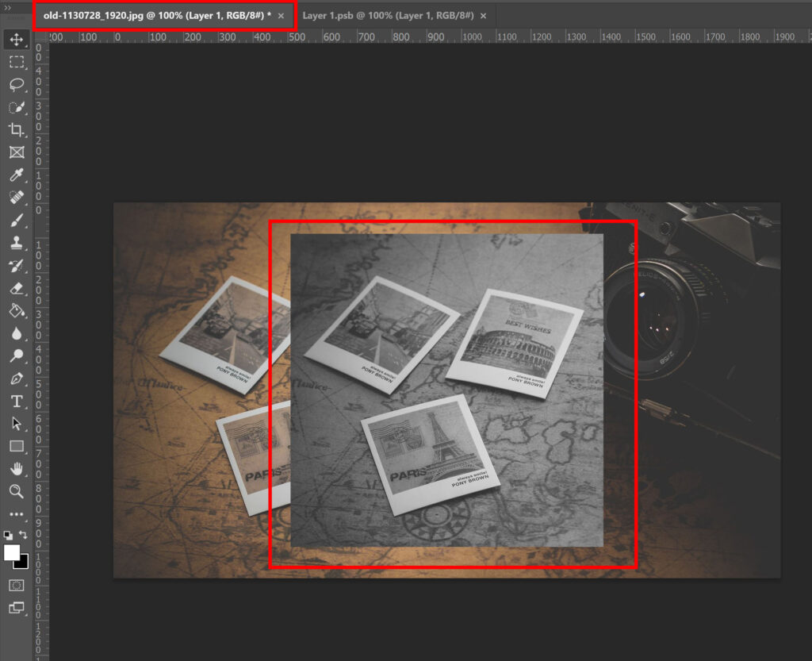The width and height of the screenshot is (812, 661).
Task: Switch to the Layer 1.psb tab
Action: (x=388, y=16)
